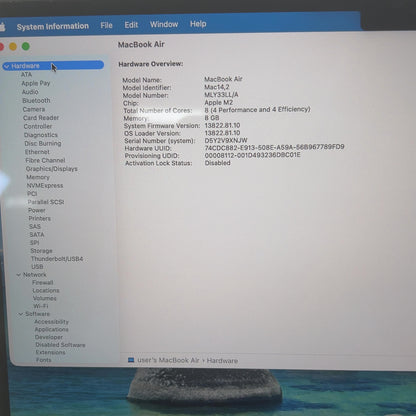The height and width of the screenshot is (416, 416).
Task: Select PCI in the sidebar
Action: tap(32, 194)
